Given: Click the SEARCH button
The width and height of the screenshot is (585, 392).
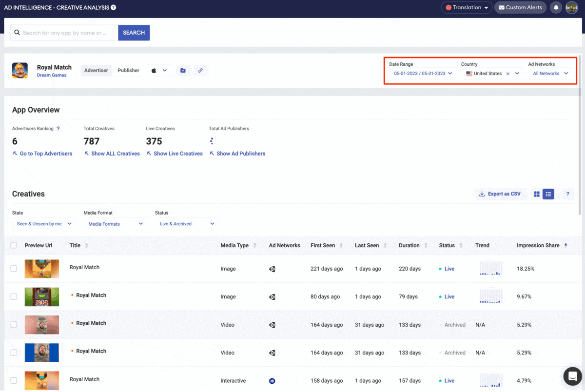Looking at the screenshot, I should [x=134, y=33].
